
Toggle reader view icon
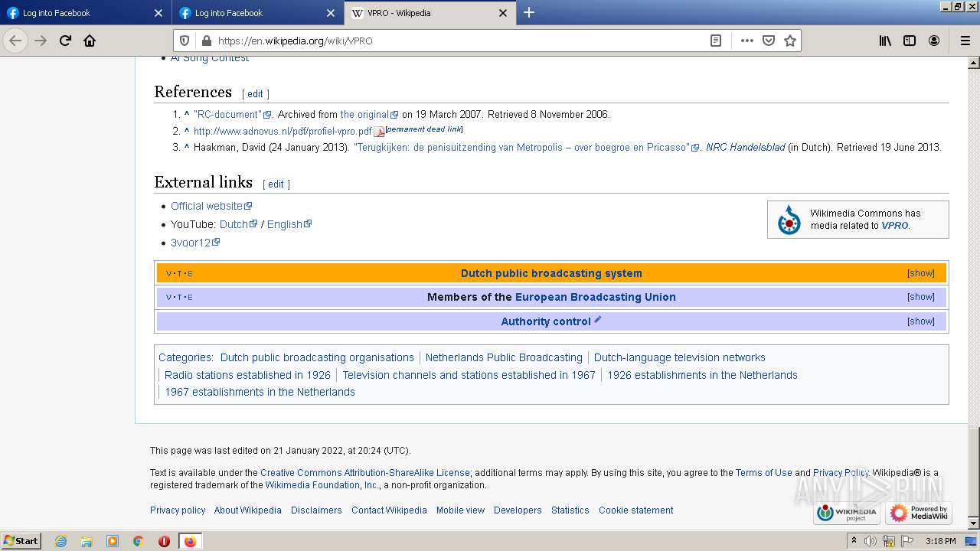pos(716,41)
